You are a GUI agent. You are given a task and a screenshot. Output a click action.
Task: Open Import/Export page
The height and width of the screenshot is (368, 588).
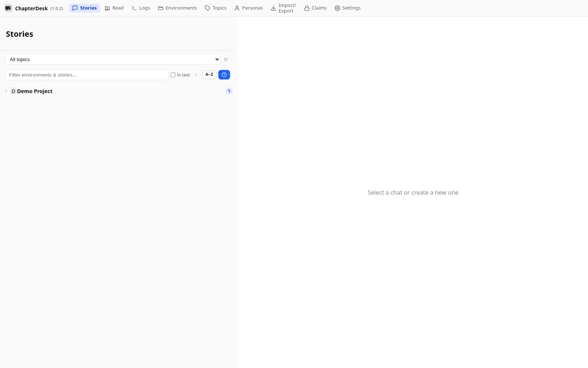tap(283, 8)
